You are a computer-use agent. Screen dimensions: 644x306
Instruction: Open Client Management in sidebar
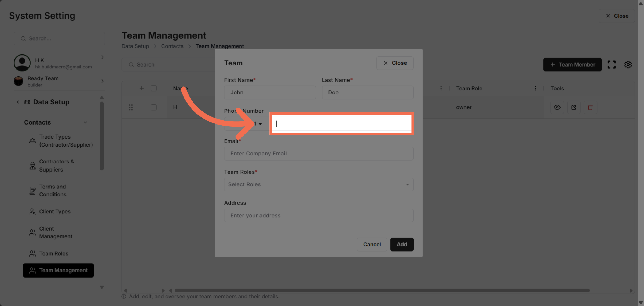click(x=56, y=232)
